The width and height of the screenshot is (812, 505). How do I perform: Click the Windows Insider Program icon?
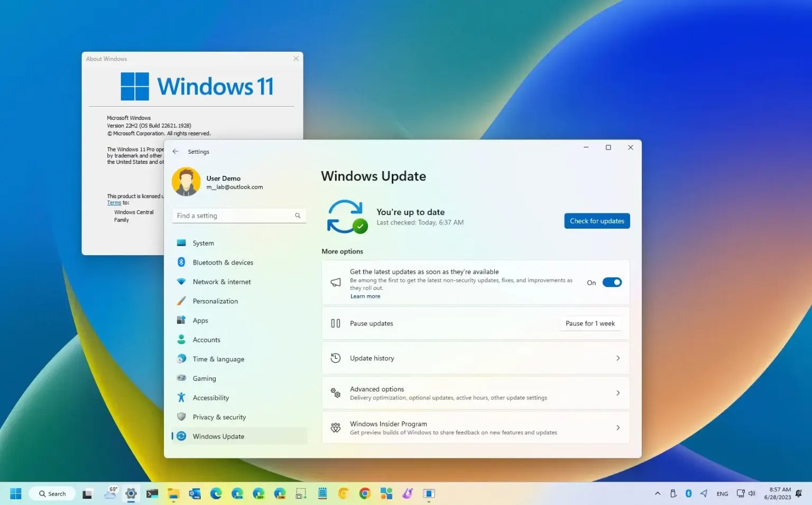coord(336,428)
